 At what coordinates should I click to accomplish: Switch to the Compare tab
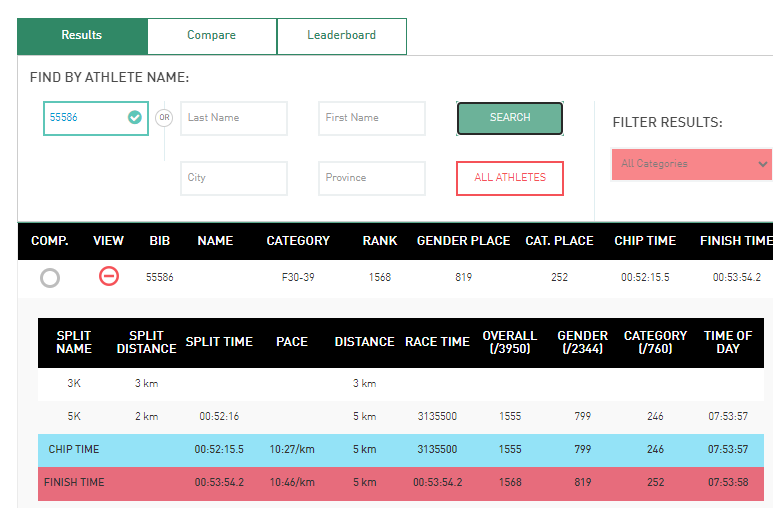pos(212,35)
